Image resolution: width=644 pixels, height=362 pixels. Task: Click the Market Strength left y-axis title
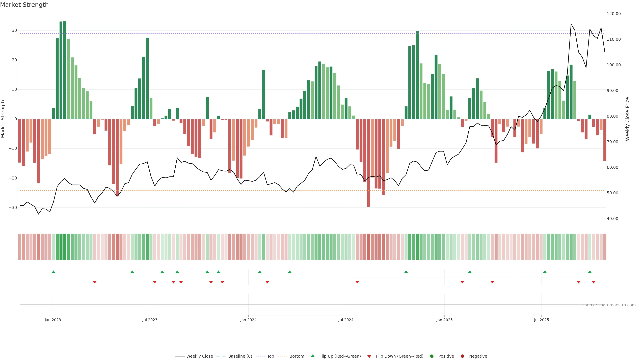3,119
